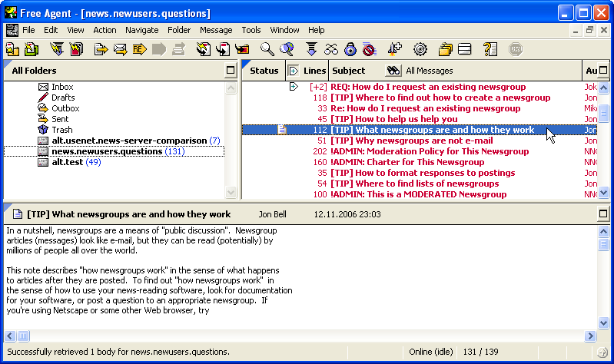This screenshot has width=614, height=364.
Task: Open the Folder menu
Action: coord(179,30)
